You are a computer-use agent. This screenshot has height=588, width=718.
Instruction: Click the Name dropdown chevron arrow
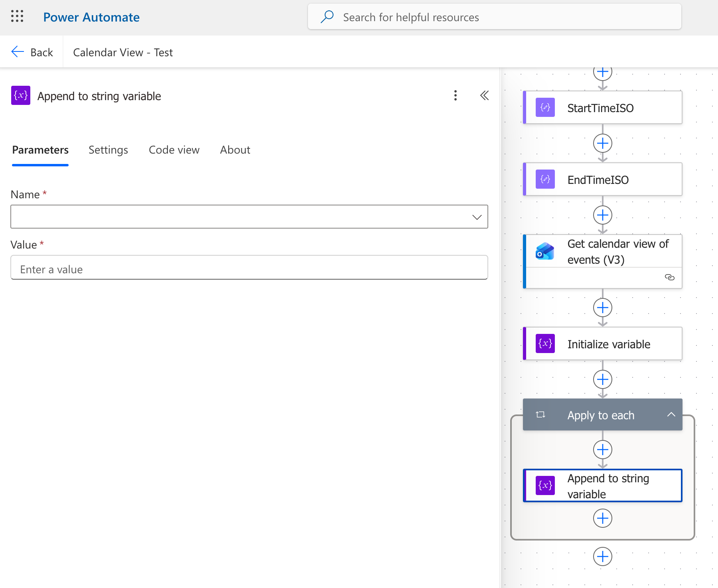[477, 217]
